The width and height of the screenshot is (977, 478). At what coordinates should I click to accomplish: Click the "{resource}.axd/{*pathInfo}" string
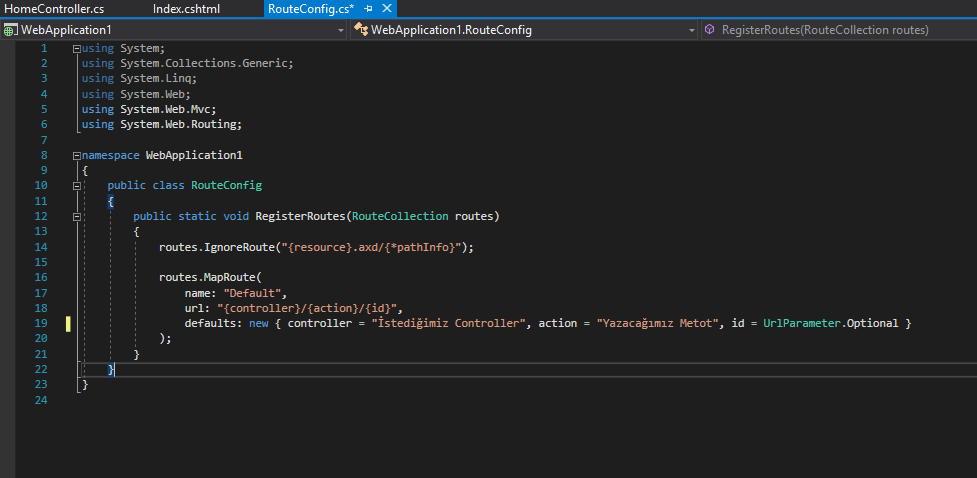pos(371,247)
